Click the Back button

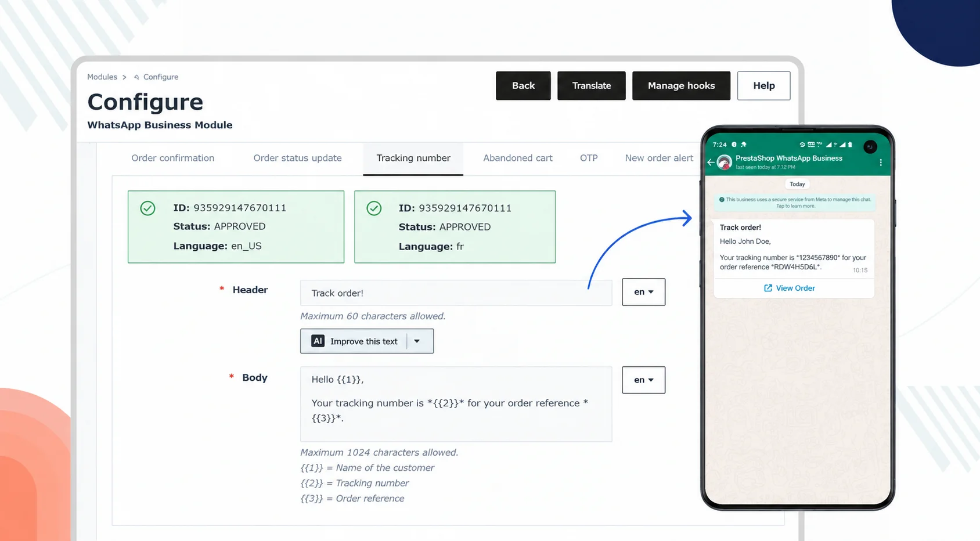[523, 85]
